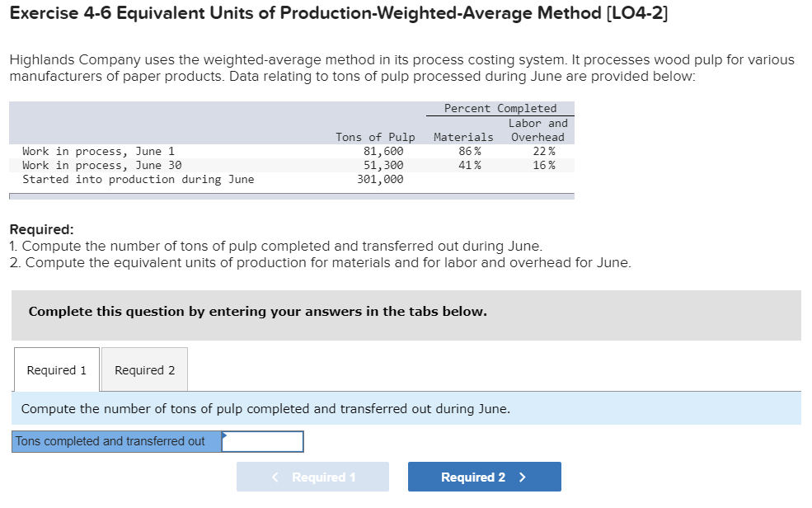This screenshot has width=812, height=508.
Task: Click the Compute the number of tons prompt text
Action: coord(264,409)
